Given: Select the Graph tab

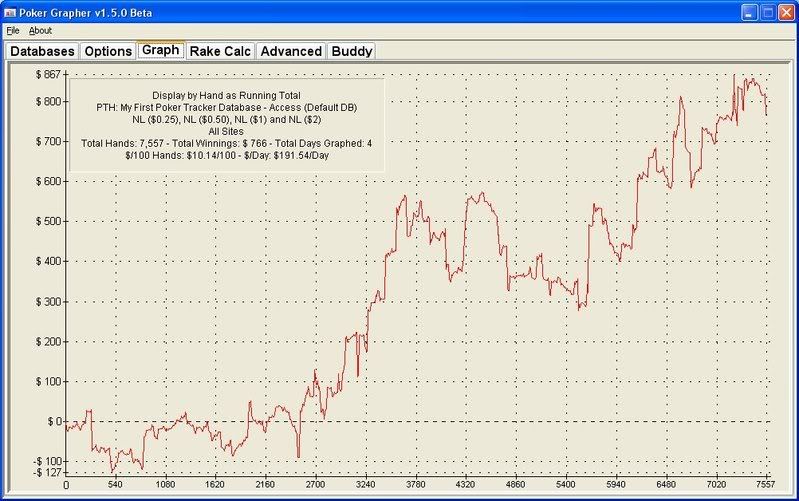Looking at the screenshot, I should [160, 50].
